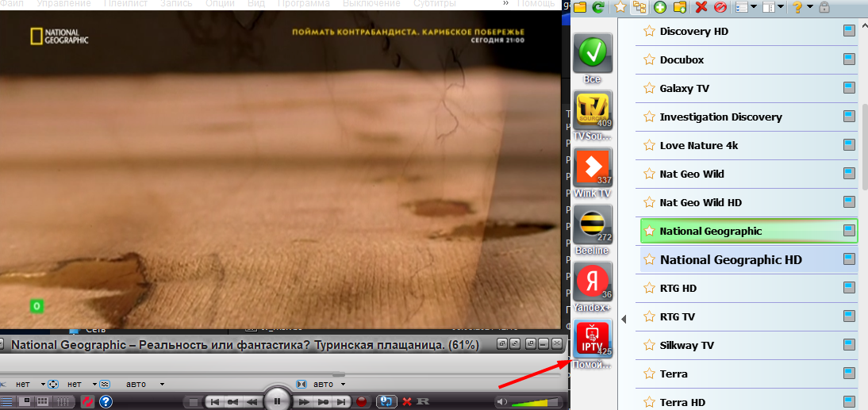Viewport: 868px width, 410px height.
Task: Open the Плейлист menu
Action: [x=125, y=3]
